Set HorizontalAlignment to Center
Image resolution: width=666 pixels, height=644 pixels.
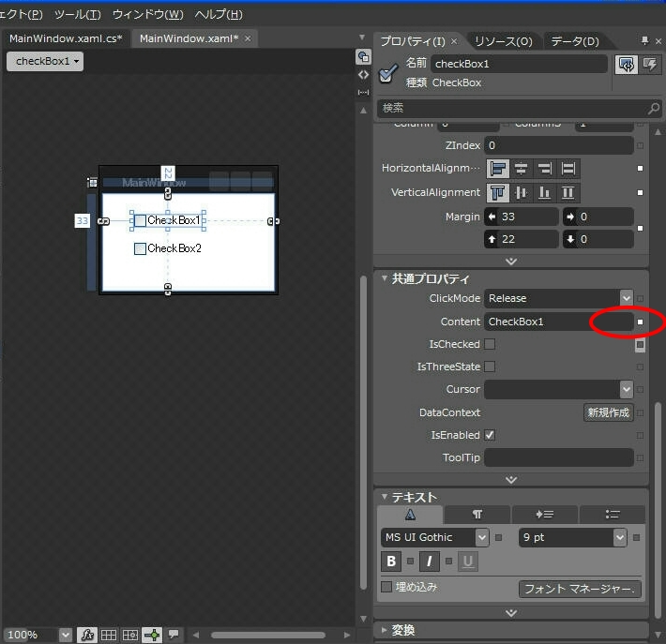pyautogui.click(x=521, y=169)
